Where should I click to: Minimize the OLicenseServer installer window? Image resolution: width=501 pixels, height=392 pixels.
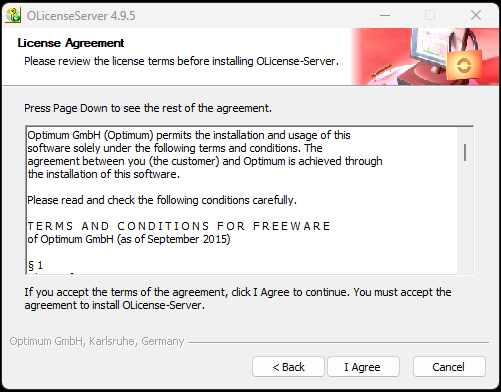(x=385, y=15)
